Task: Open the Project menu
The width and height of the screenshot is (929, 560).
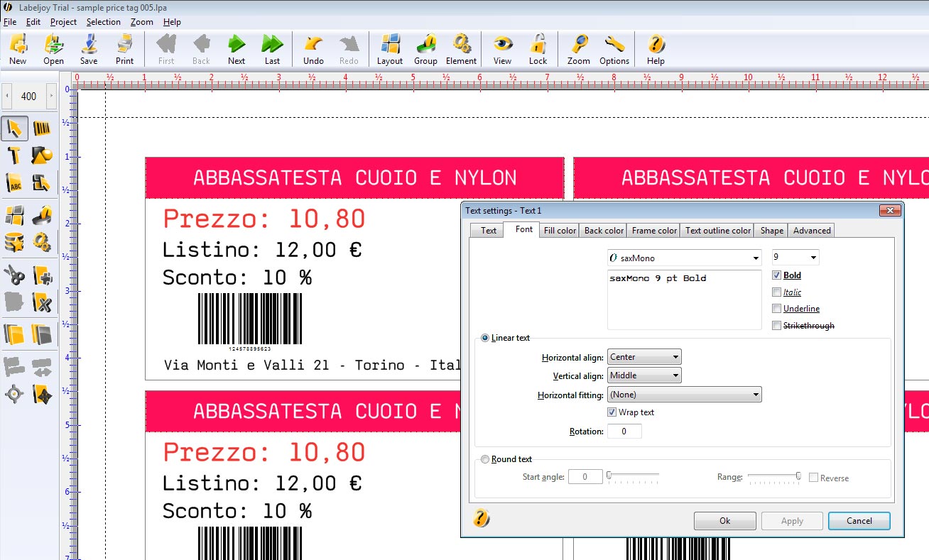Action: click(63, 22)
